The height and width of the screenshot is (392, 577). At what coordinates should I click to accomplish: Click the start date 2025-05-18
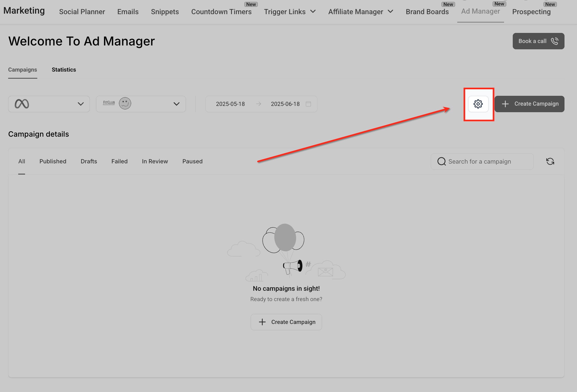coord(230,104)
